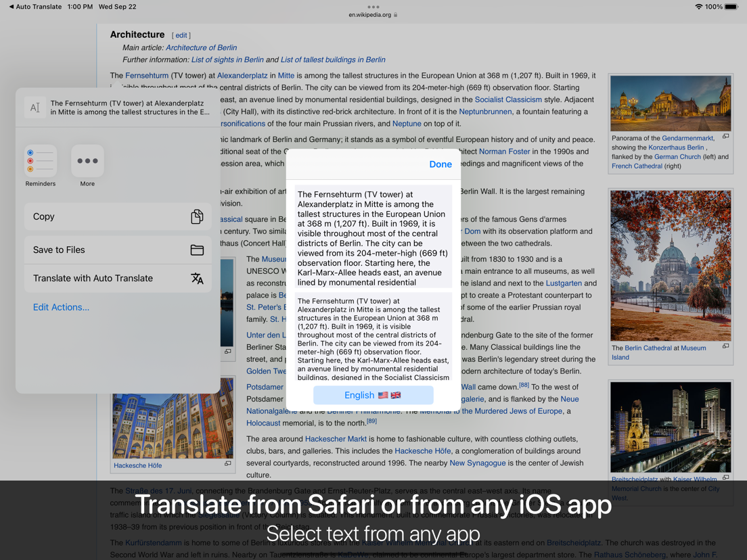Follow the Lustgarten link
This screenshot has width=747, height=560.
[x=564, y=283]
